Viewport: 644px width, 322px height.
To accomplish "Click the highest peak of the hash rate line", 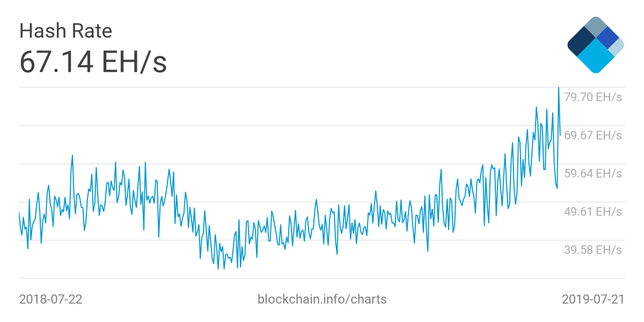I will tap(559, 88).
